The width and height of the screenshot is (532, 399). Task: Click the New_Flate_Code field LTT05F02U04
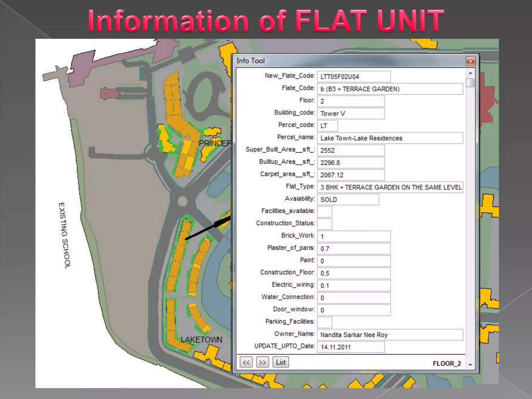point(354,77)
